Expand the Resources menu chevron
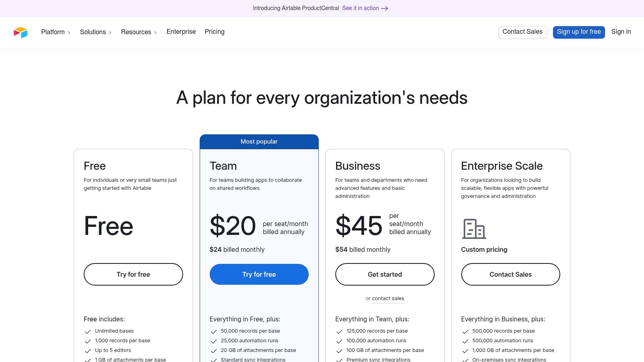Screen dimensions: 644x362 click(155, 33)
